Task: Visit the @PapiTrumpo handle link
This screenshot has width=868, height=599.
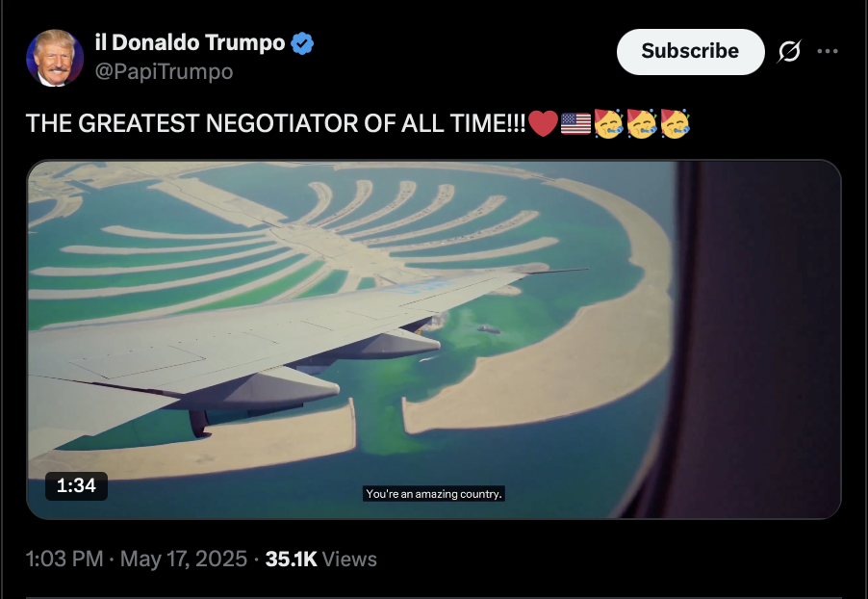Action: pyautogui.click(x=164, y=71)
